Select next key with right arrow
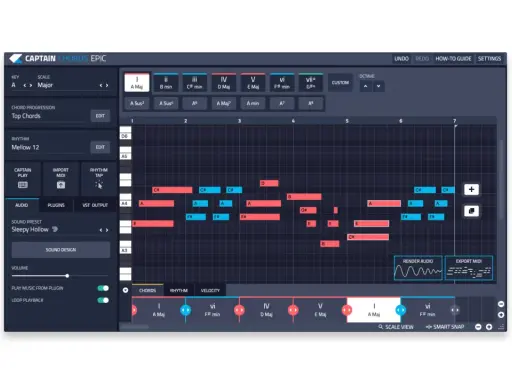The width and height of the screenshot is (512, 384). tap(31, 85)
